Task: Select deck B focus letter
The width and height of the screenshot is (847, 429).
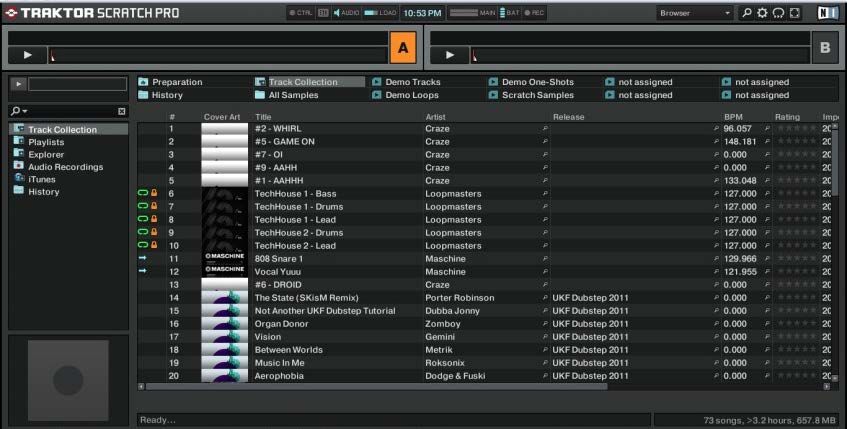Action: (825, 48)
